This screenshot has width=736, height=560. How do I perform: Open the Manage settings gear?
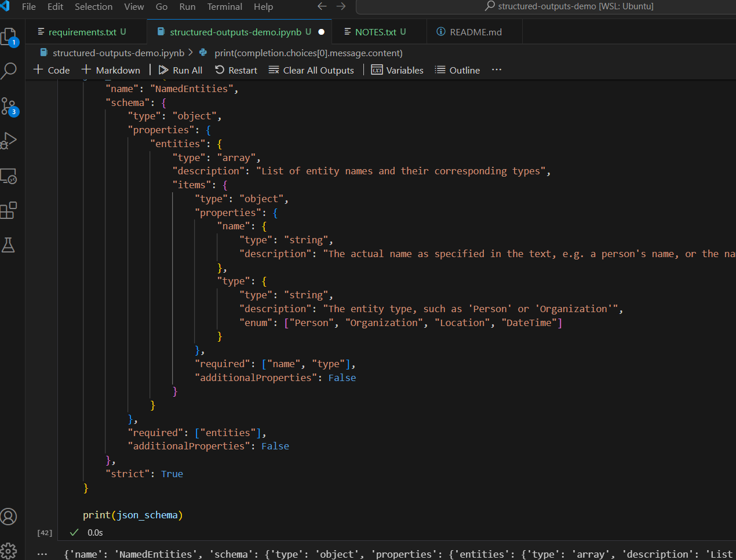(9, 550)
